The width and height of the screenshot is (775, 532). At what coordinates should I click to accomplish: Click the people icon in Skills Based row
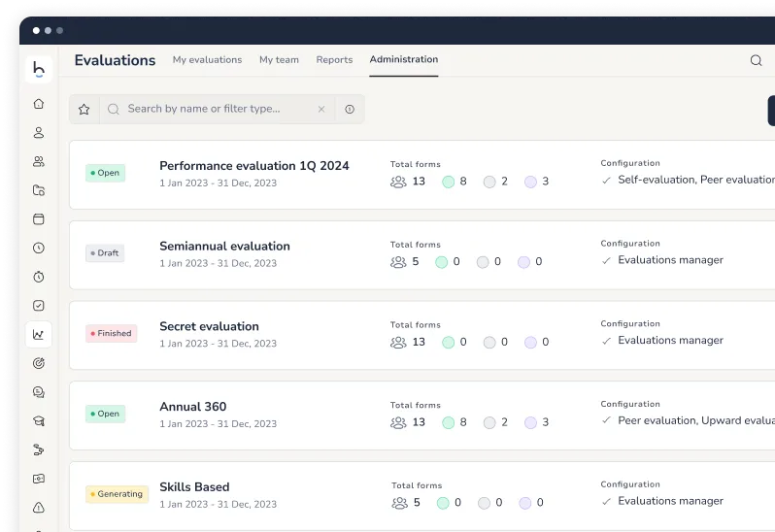point(400,503)
